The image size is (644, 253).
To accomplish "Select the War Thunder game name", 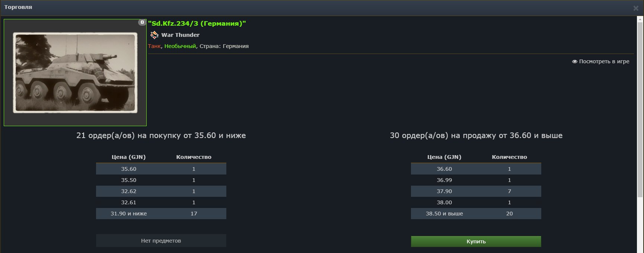I will 181,35.
